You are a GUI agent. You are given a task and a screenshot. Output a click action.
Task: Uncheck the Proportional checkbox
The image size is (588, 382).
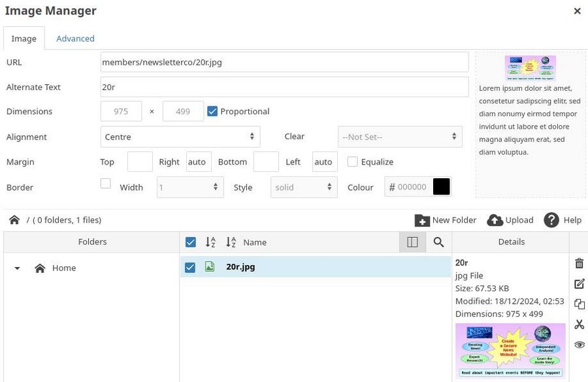point(212,111)
